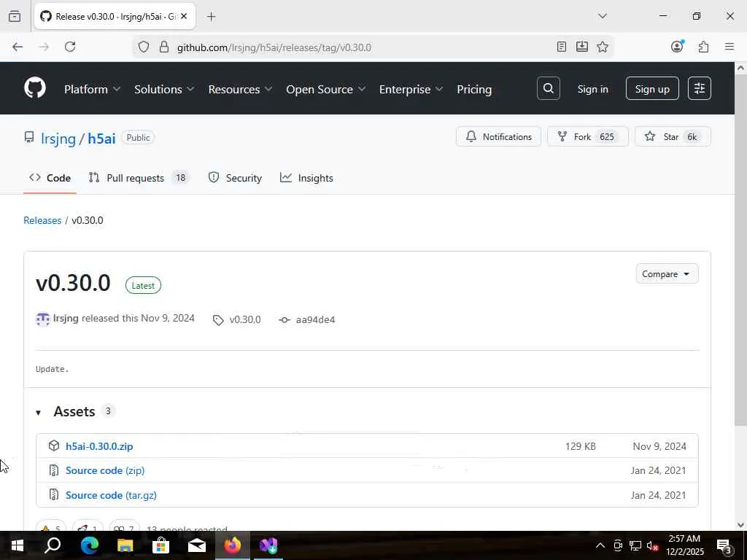Screen dimensions: 747x560
Task: Open the h5ai repository link
Action: (x=101, y=138)
